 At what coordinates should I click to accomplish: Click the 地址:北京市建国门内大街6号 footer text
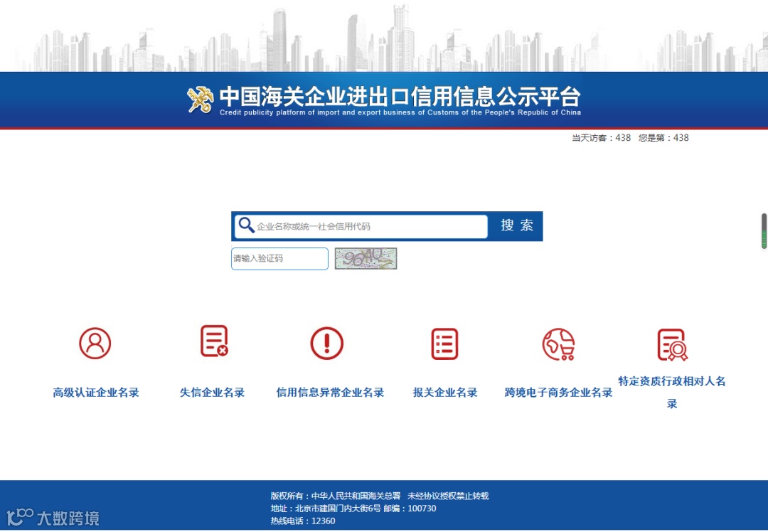point(326,509)
